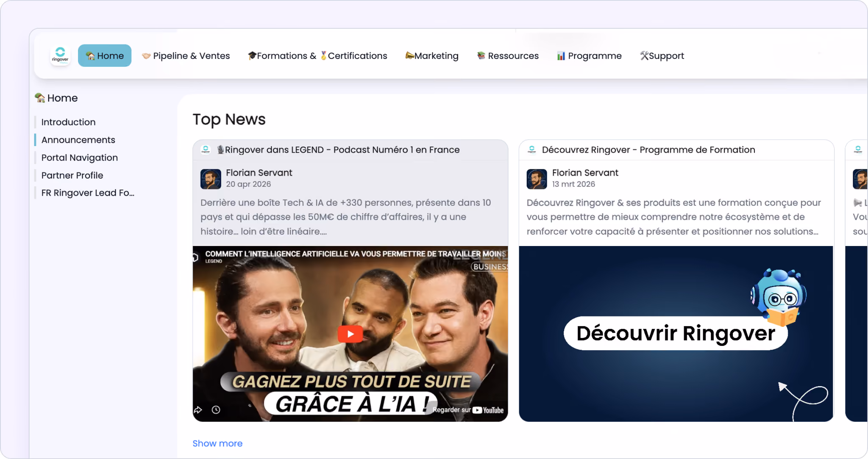This screenshot has height=459, width=868.
Task: Click the Top News heading
Action: [229, 119]
